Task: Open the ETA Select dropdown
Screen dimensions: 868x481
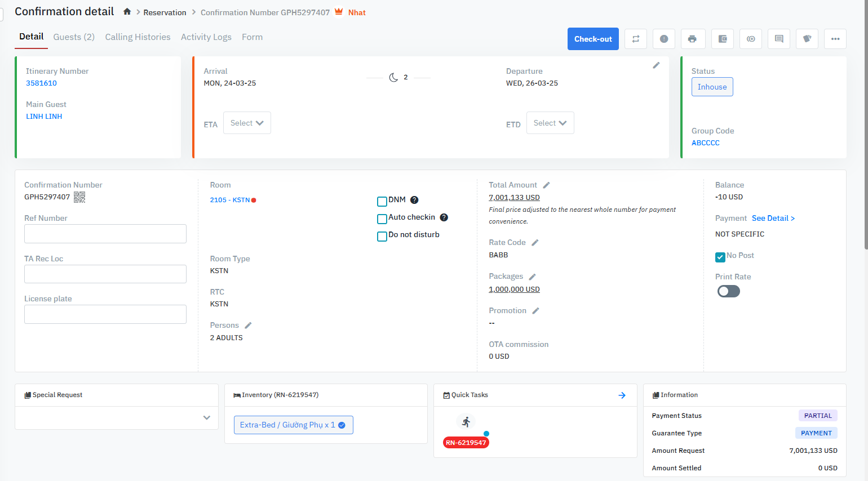Action: [247, 123]
